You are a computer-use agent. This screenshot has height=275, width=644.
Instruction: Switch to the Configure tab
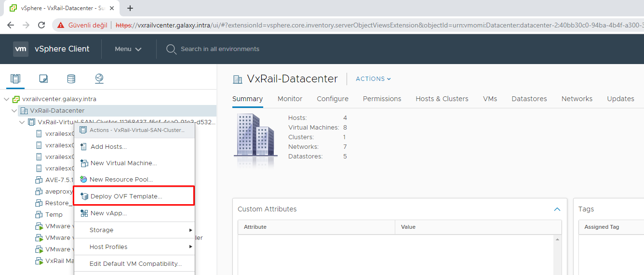point(333,99)
